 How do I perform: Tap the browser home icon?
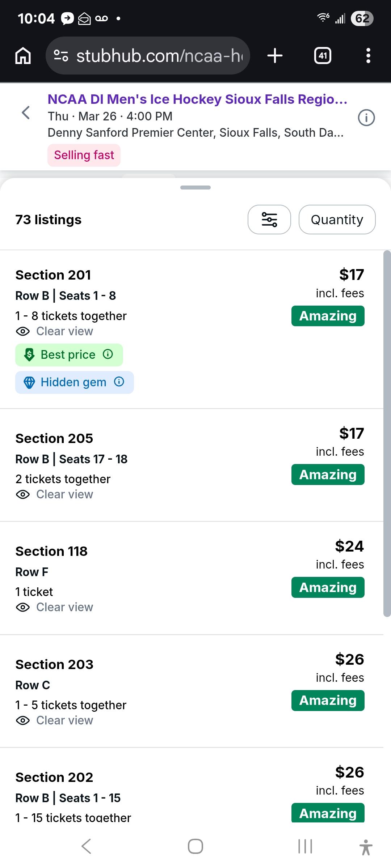coord(23,56)
